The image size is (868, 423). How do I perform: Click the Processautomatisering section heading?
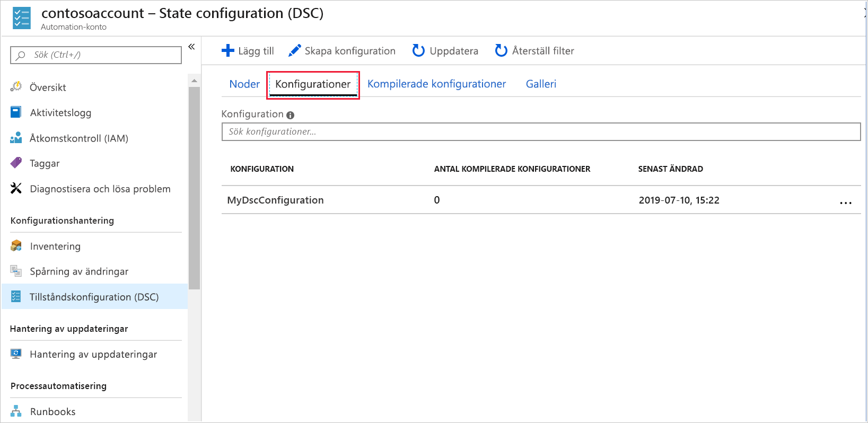click(58, 386)
